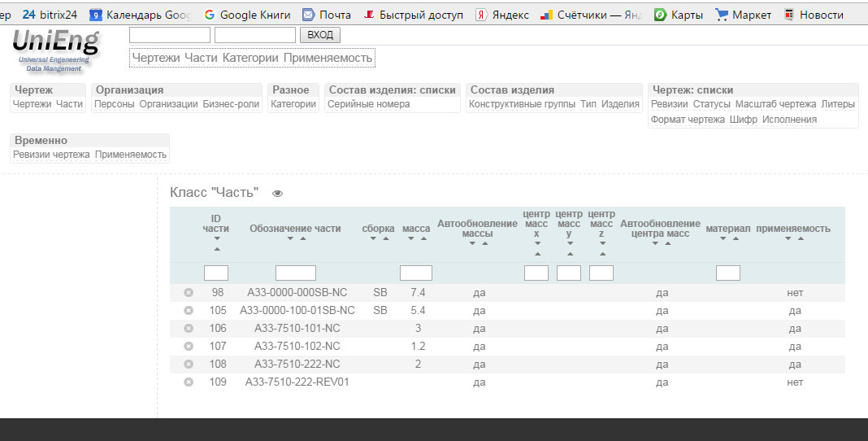Image resolution: width=868 pixels, height=441 pixels.
Task: Open Изделия link under Состав изделия
Action: pos(620,104)
